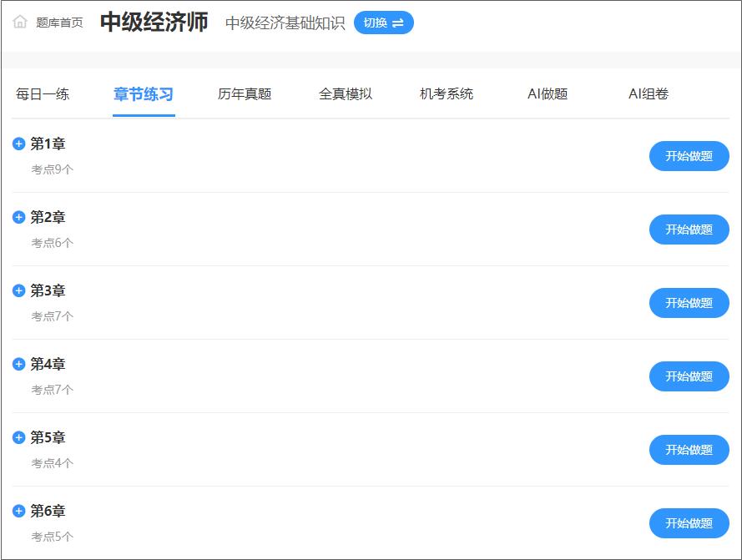
Task: Expand chapter 第1章 to show its 考点
Action: point(17,144)
